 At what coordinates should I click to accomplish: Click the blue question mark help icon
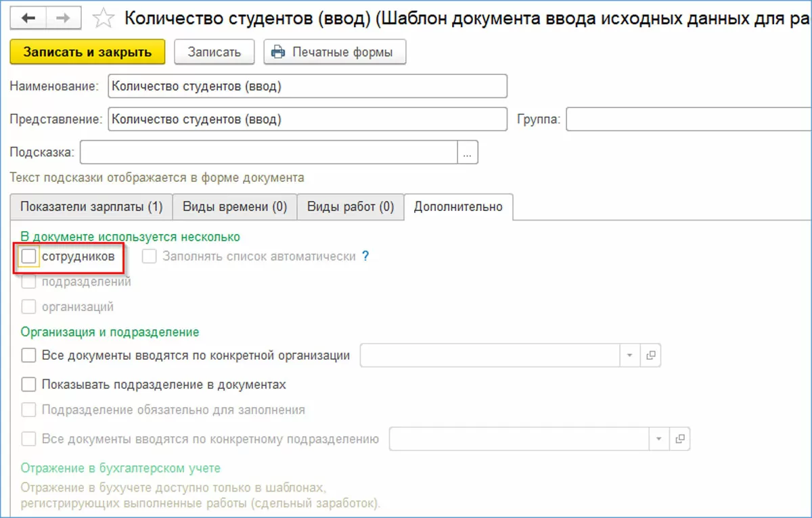(x=365, y=256)
